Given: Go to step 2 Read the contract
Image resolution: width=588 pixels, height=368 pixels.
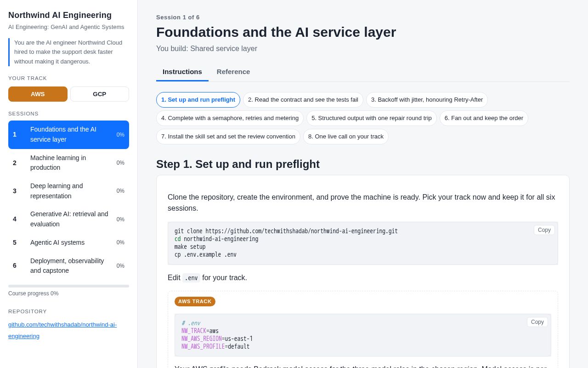Looking at the screenshot, I should pos(303,100).
